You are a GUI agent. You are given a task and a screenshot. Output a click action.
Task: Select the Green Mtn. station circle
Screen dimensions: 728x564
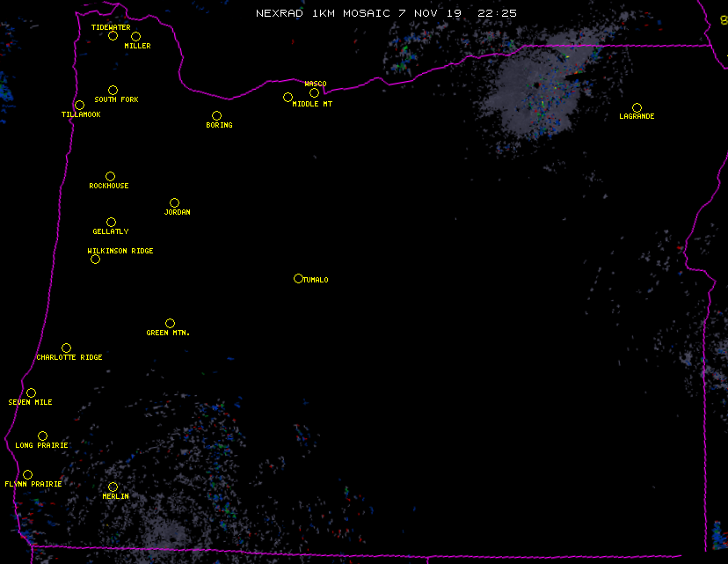(x=170, y=324)
